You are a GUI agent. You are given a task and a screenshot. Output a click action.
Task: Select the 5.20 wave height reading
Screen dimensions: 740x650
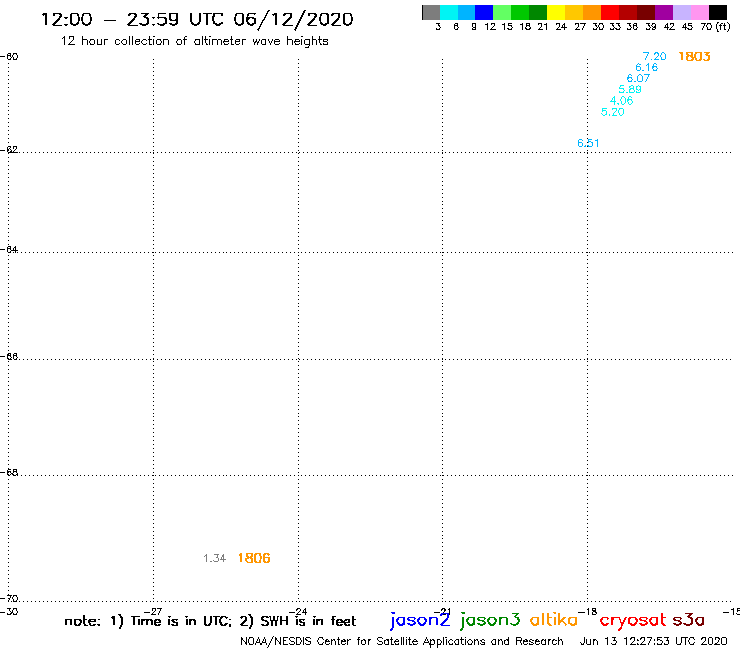612,112
